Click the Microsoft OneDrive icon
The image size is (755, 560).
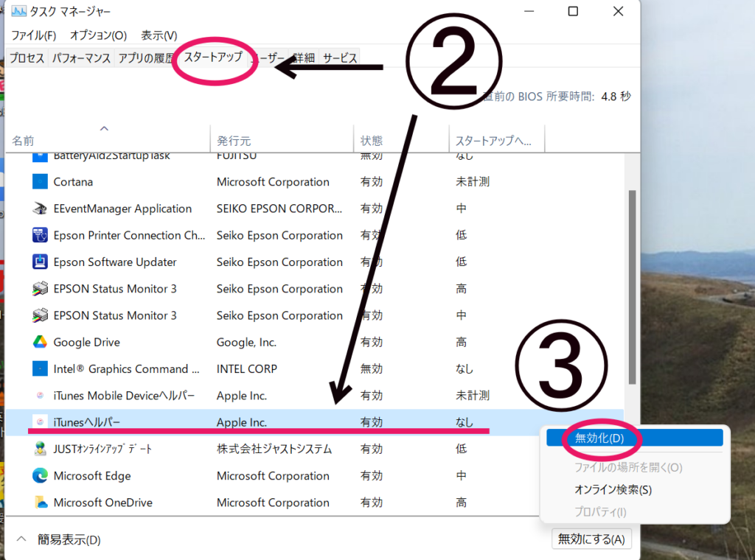(41, 503)
